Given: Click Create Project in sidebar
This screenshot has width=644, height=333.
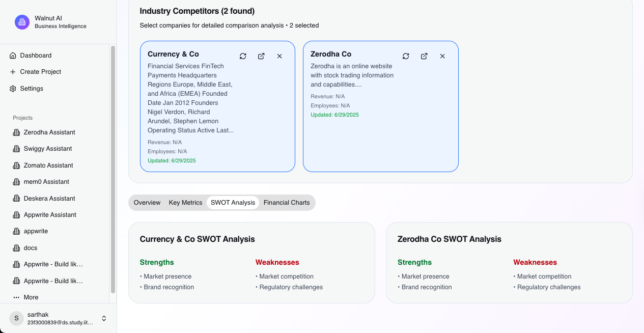Looking at the screenshot, I should 40,72.
